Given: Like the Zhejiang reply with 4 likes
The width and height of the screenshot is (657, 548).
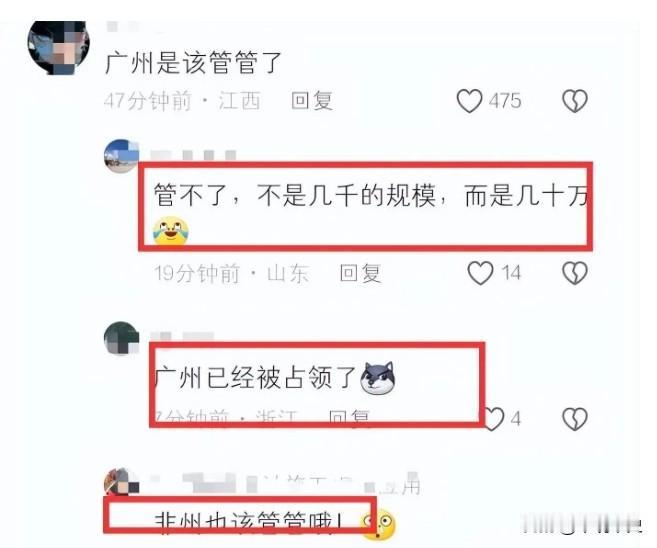Looking at the screenshot, I should coord(494,419).
